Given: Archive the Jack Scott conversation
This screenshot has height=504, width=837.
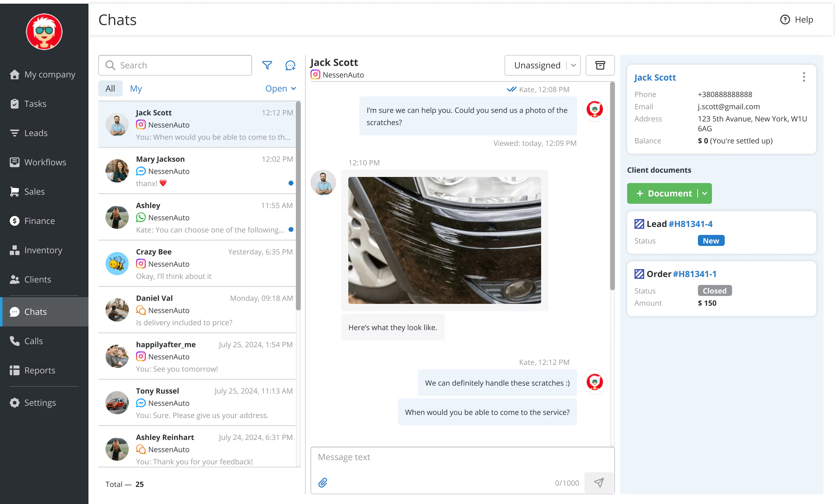Looking at the screenshot, I should click(600, 65).
